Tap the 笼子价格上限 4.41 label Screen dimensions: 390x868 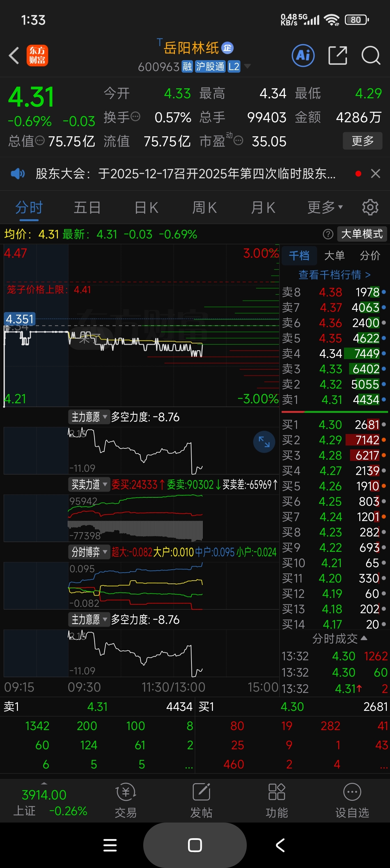tap(49, 289)
